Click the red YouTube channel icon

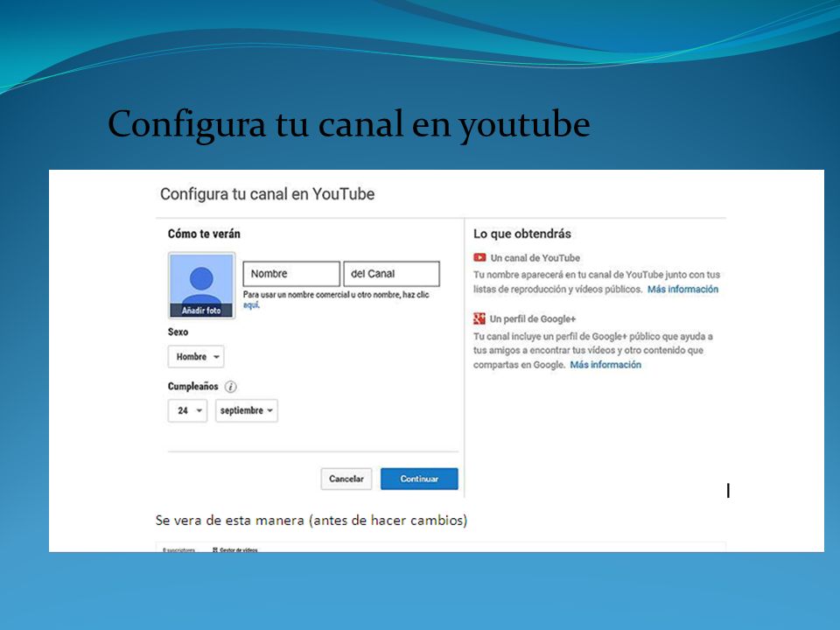point(479,257)
